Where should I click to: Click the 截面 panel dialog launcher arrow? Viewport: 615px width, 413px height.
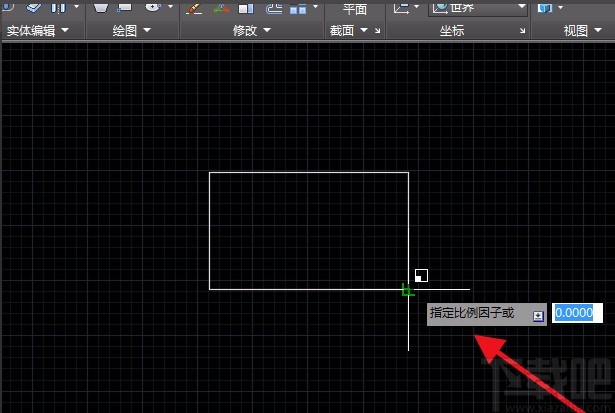click(x=377, y=32)
